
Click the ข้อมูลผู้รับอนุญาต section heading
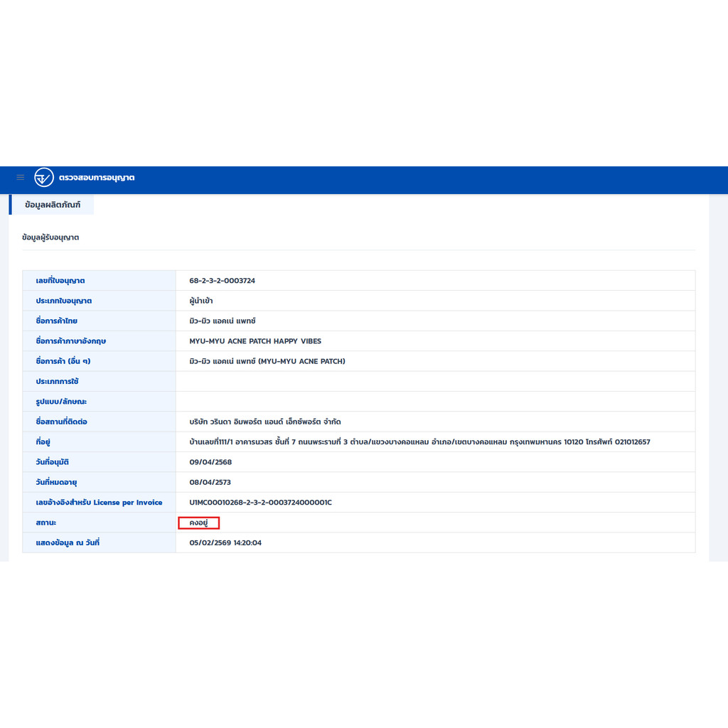pos(50,237)
